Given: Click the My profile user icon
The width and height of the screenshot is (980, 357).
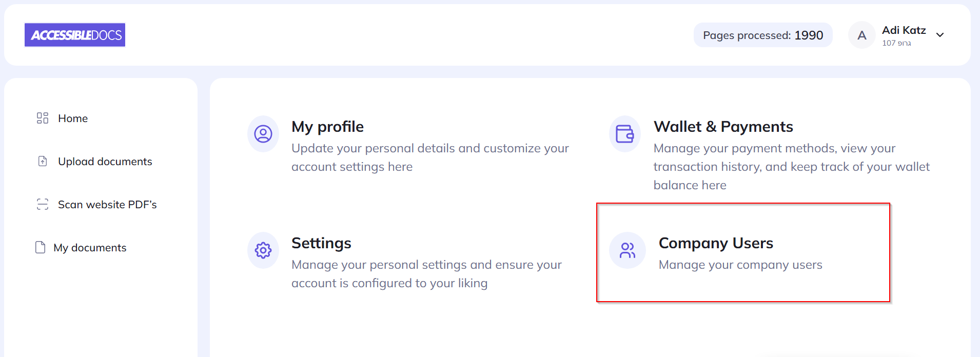Looking at the screenshot, I should pos(263,133).
